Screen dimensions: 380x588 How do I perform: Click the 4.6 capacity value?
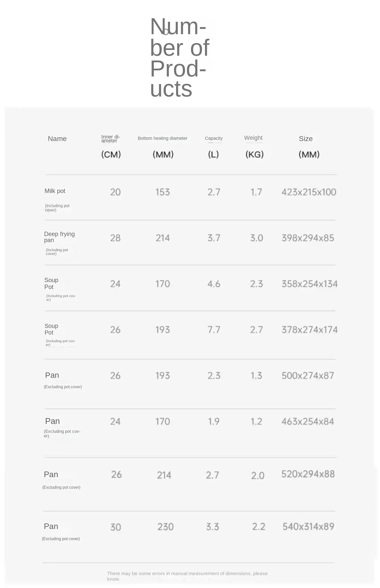click(214, 284)
